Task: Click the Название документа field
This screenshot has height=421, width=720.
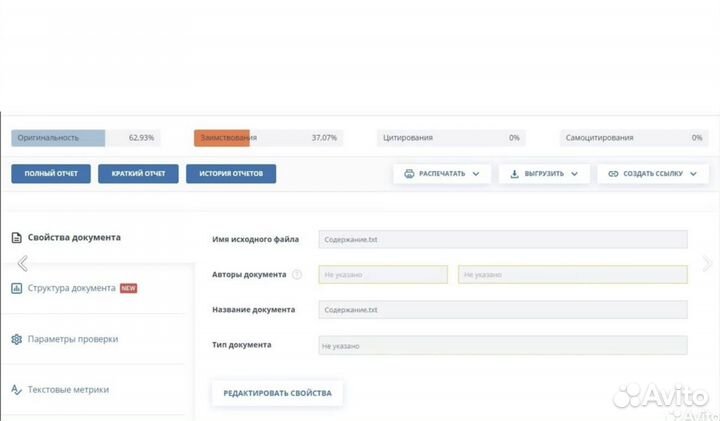Action: pyautogui.click(x=503, y=310)
